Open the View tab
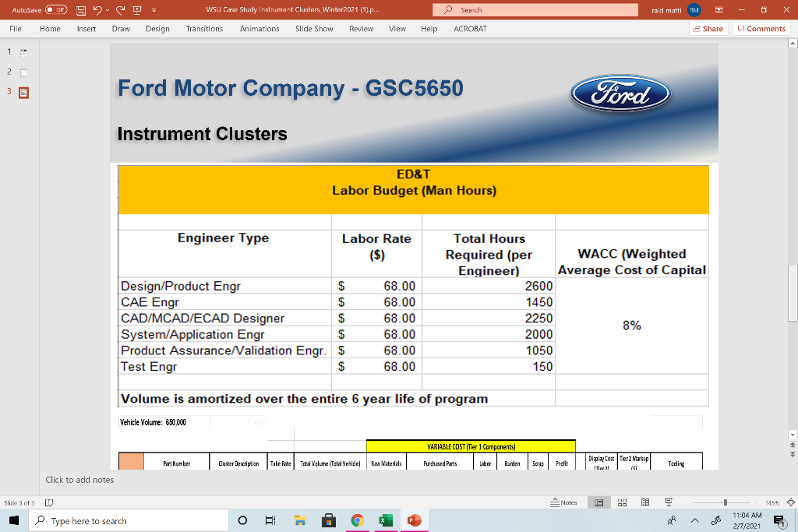 (397, 29)
